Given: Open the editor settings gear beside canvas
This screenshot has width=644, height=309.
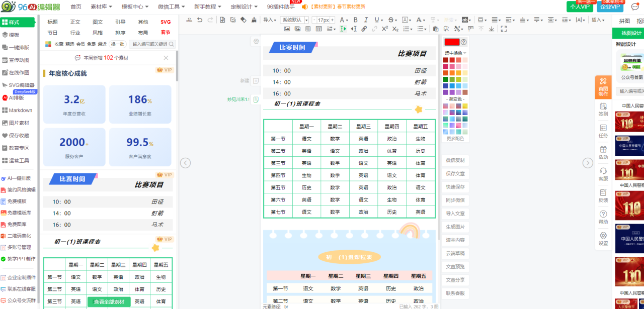Looking at the screenshot, I should 256,41.
